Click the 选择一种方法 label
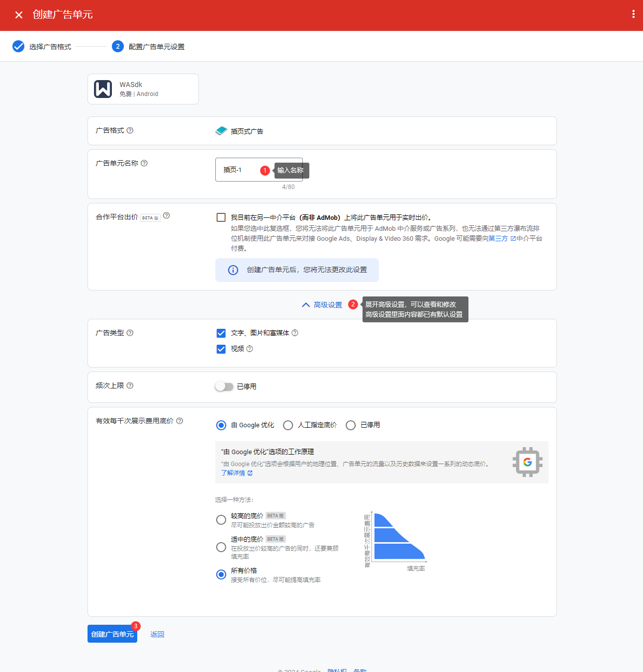The width and height of the screenshot is (643, 672). point(234,500)
